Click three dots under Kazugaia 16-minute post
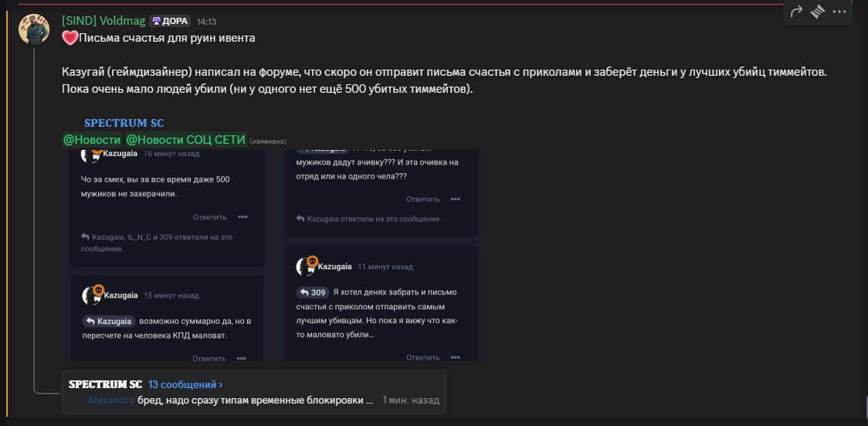This screenshot has height=426, width=868. (x=242, y=217)
